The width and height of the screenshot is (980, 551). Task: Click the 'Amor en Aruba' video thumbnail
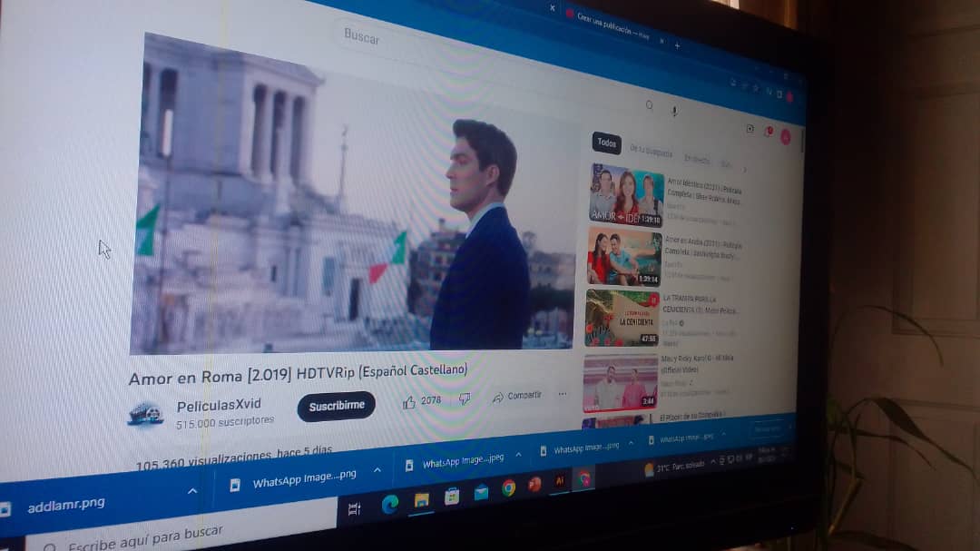[x=623, y=256]
